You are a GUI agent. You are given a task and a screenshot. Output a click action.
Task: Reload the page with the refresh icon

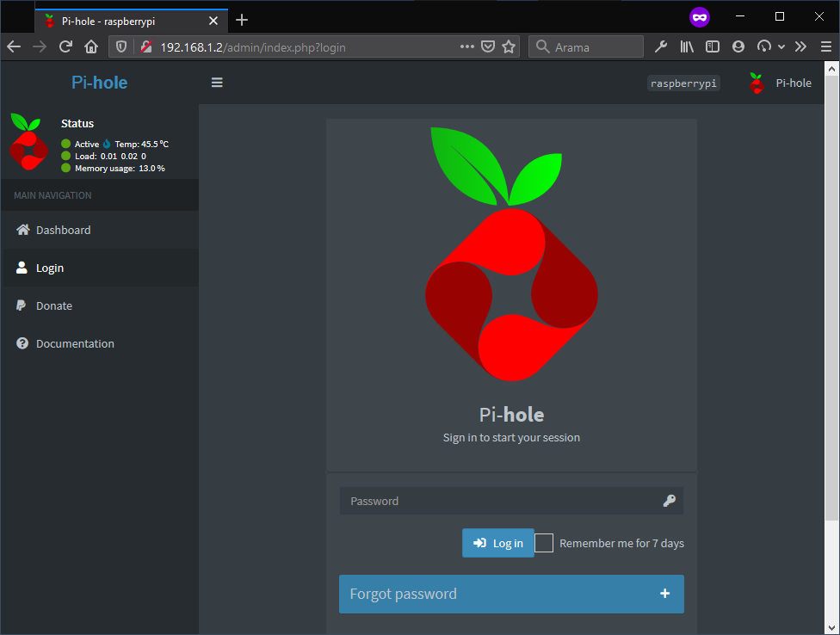click(x=65, y=47)
